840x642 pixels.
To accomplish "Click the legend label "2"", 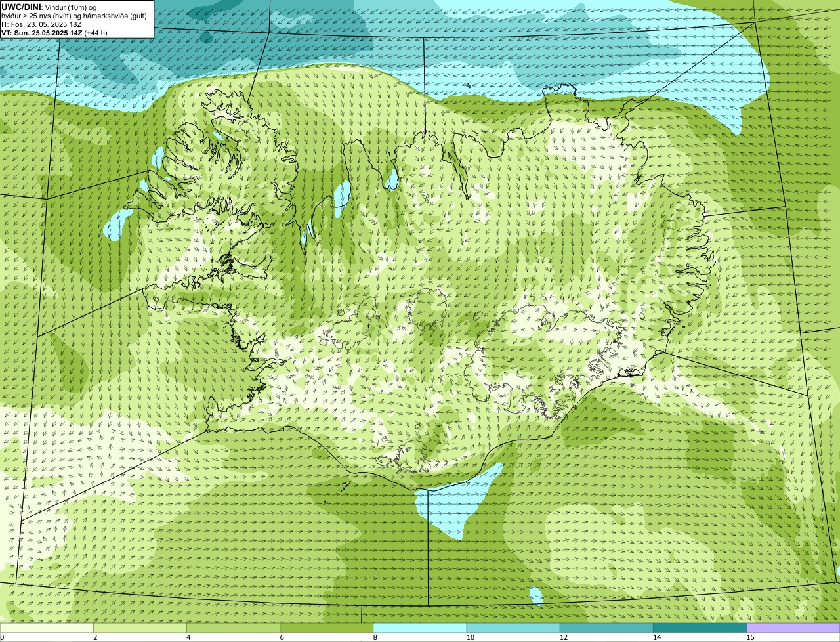I will click(95, 637).
